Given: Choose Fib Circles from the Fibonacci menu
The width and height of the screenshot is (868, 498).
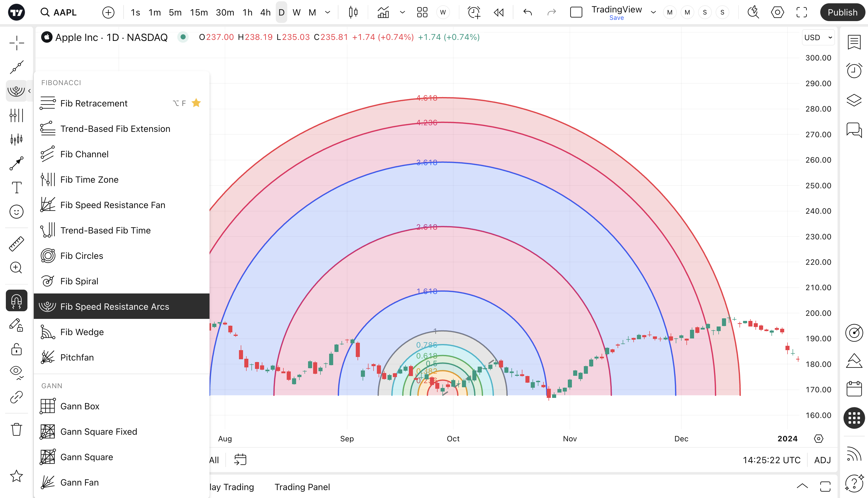Looking at the screenshot, I should pos(82,256).
